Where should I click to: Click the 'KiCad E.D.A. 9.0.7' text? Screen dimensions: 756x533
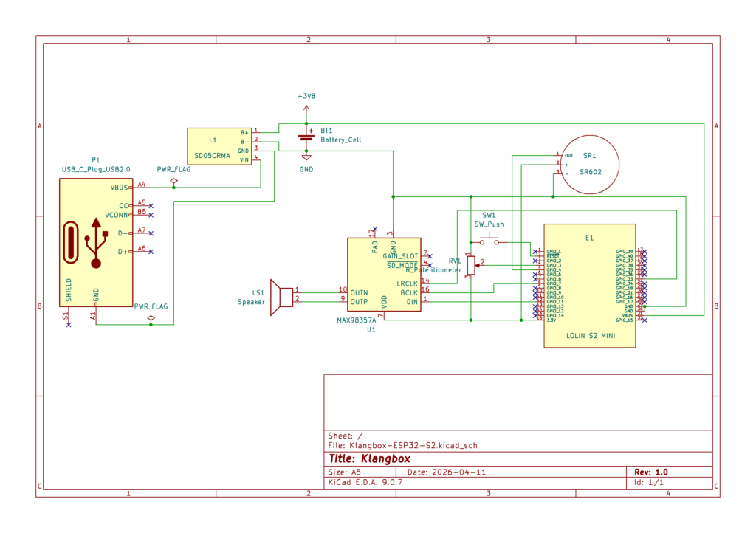pyautogui.click(x=365, y=482)
